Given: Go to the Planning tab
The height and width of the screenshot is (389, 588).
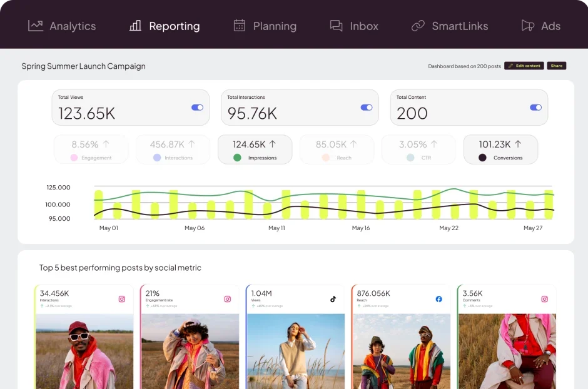Looking at the screenshot, I should 265,26.
